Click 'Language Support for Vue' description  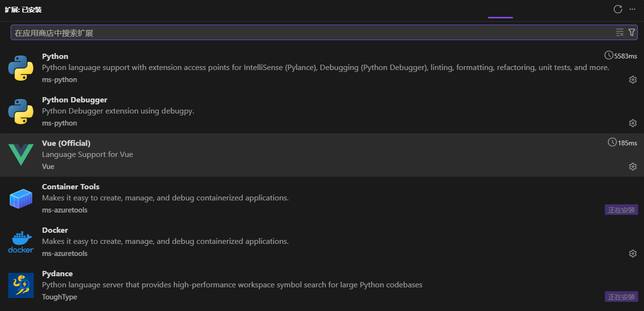point(87,155)
